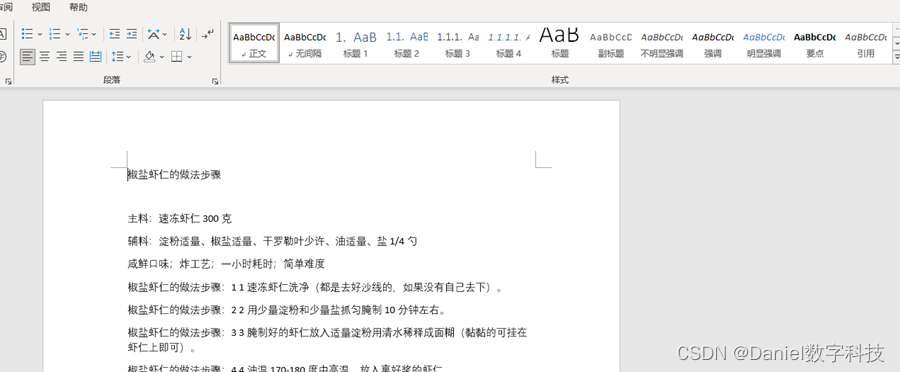The width and height of the screenshot is (900, 372).
Task: Increase the paragraph indent
Action: click(x=132, y=34)
